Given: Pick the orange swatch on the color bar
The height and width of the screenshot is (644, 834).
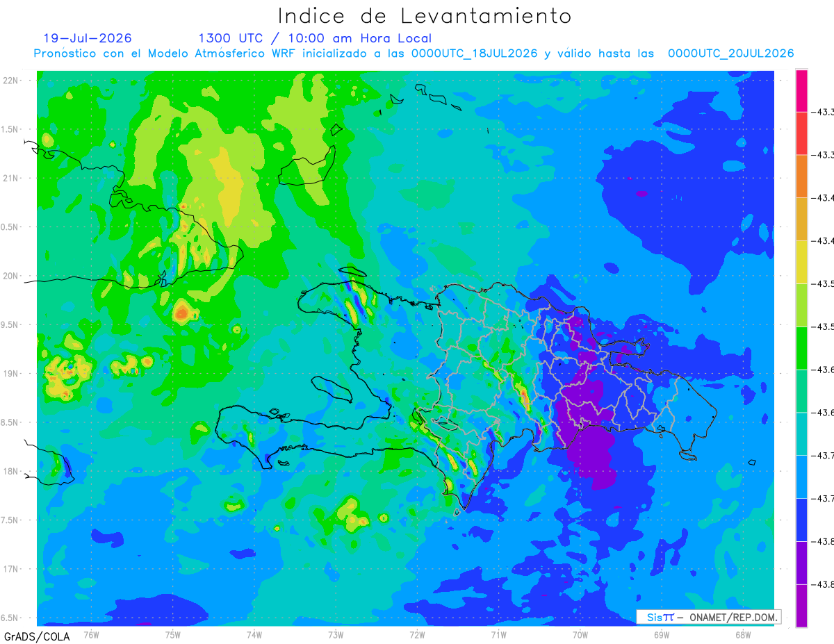Looking at the screenshot, I should (x=801, y=176).
